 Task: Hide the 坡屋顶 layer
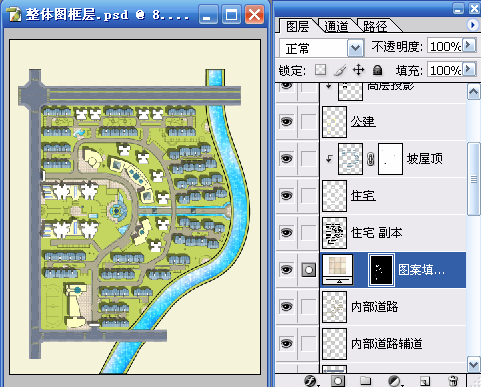click(286, 158)
